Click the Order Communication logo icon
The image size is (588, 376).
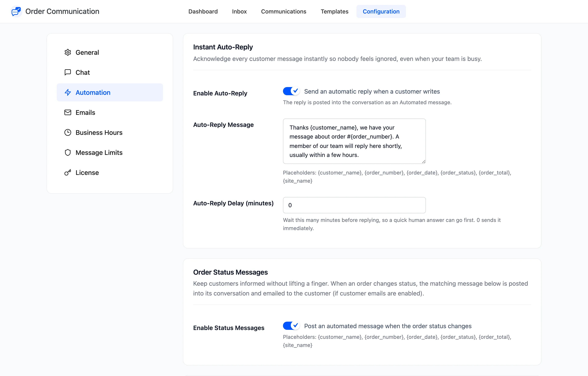(x=16, y=11)
